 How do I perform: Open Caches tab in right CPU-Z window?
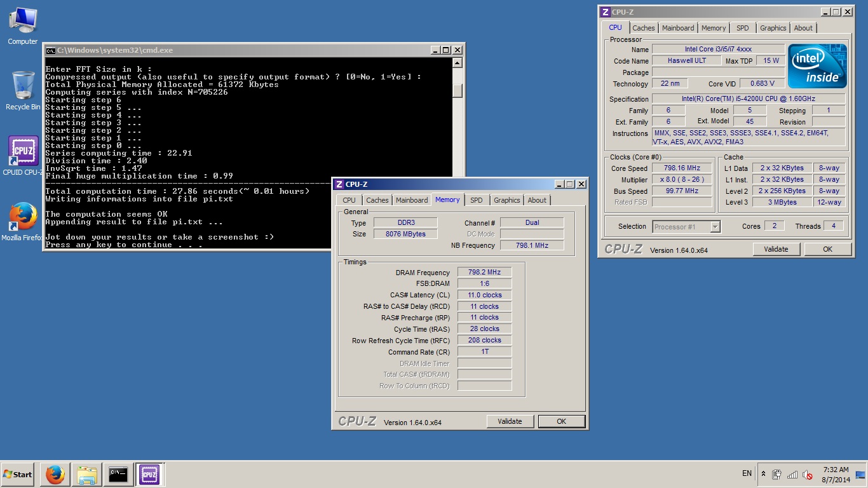(643, 28)
